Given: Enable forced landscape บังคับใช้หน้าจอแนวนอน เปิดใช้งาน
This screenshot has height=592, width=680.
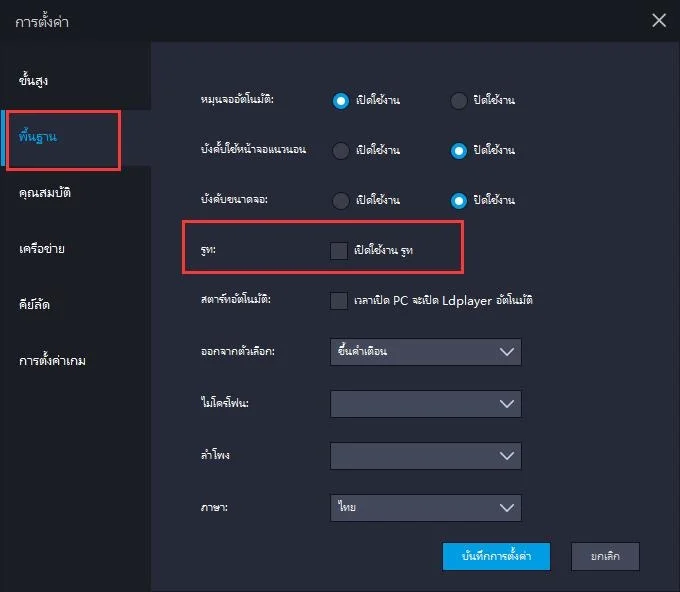Looking at the screenshot, I should pyautogui.click(x=340, y=150).
